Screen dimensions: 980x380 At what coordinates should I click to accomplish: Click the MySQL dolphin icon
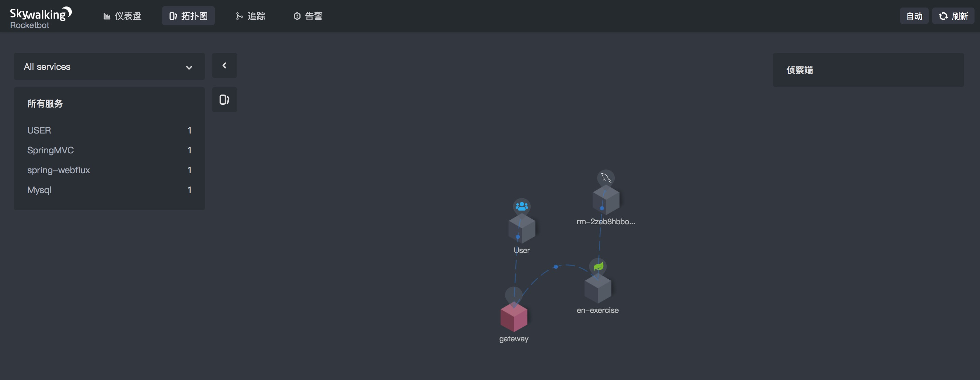pyautogui.click(x=606, y=178)
